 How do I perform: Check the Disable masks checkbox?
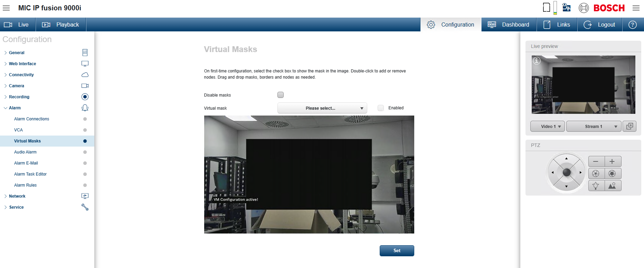pos(281,95)
